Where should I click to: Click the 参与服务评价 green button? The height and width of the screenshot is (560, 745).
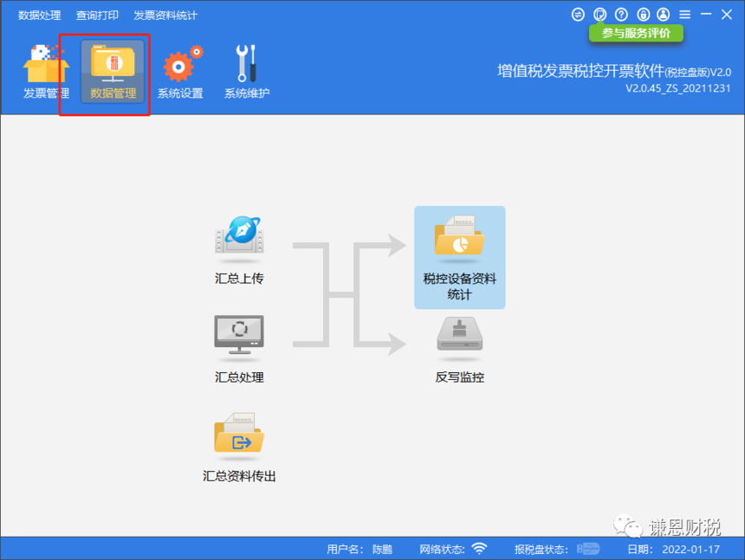636,33
